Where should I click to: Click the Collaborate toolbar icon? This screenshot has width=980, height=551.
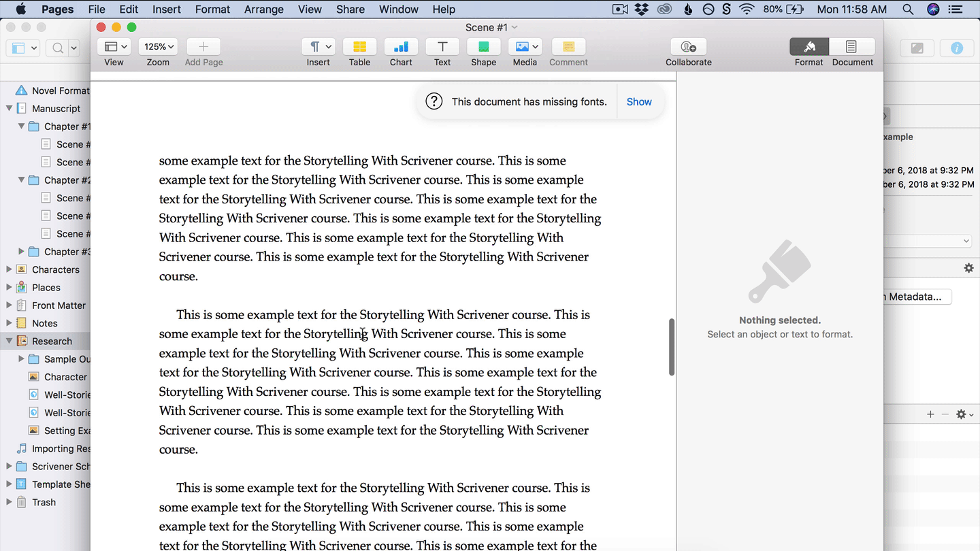689,47
